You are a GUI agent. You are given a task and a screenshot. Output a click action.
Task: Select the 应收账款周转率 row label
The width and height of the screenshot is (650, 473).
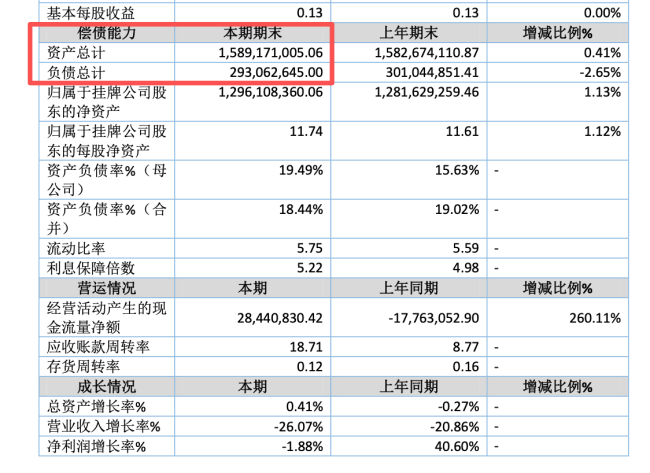pyautogui.click(x=98, y=347)
